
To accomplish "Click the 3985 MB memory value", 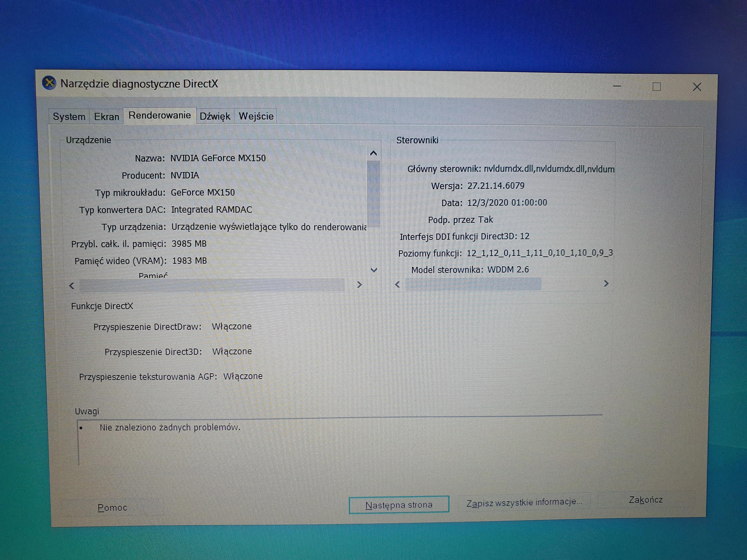I will [189, 244].
